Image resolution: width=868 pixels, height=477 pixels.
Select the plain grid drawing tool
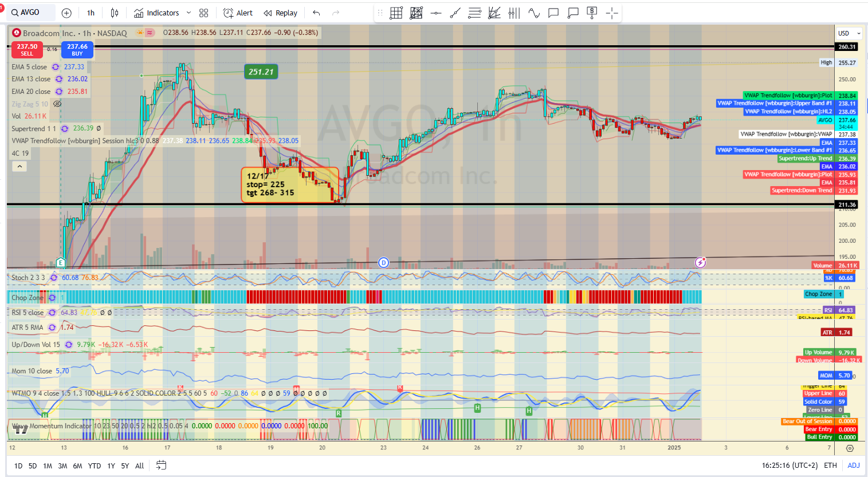click(x=396, y=13)
